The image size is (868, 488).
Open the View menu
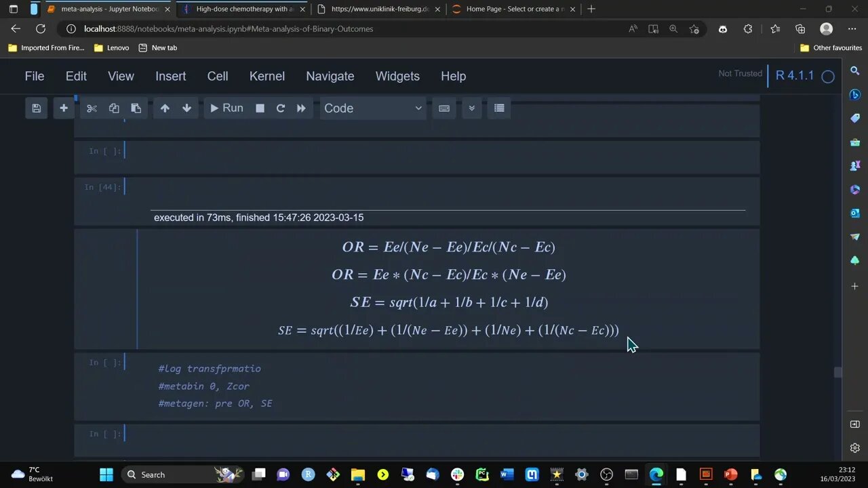tap(121, 76)
